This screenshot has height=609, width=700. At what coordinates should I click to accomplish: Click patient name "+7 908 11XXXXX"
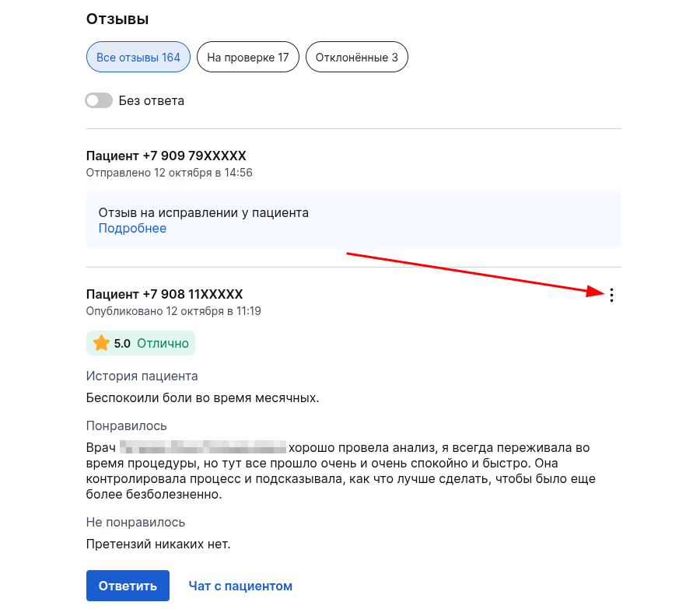164,294
